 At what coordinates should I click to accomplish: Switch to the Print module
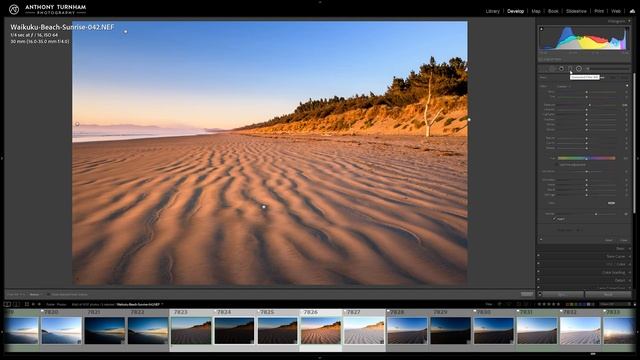[599, 11]
